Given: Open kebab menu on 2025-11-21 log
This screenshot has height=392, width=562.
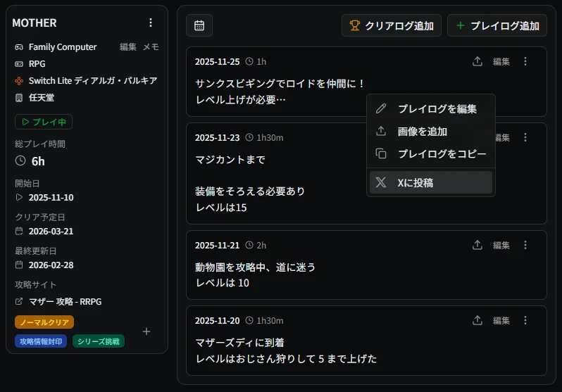Looking at the screenshot, I should coord(525,245).
